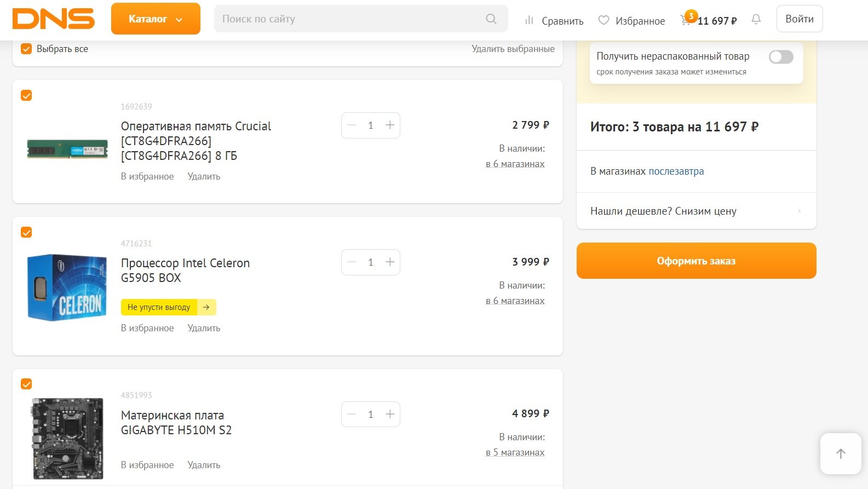Decrease quantity of Crucial memory
The width and height of the screenshot is (868, 489).
pyautogui.click(x=352, y=125)
